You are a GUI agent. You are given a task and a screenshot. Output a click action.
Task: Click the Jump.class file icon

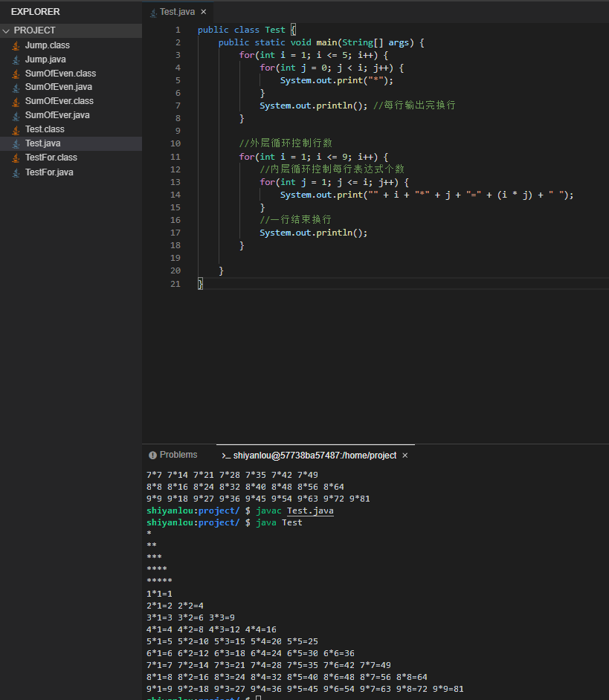click(x=16, y=45)
